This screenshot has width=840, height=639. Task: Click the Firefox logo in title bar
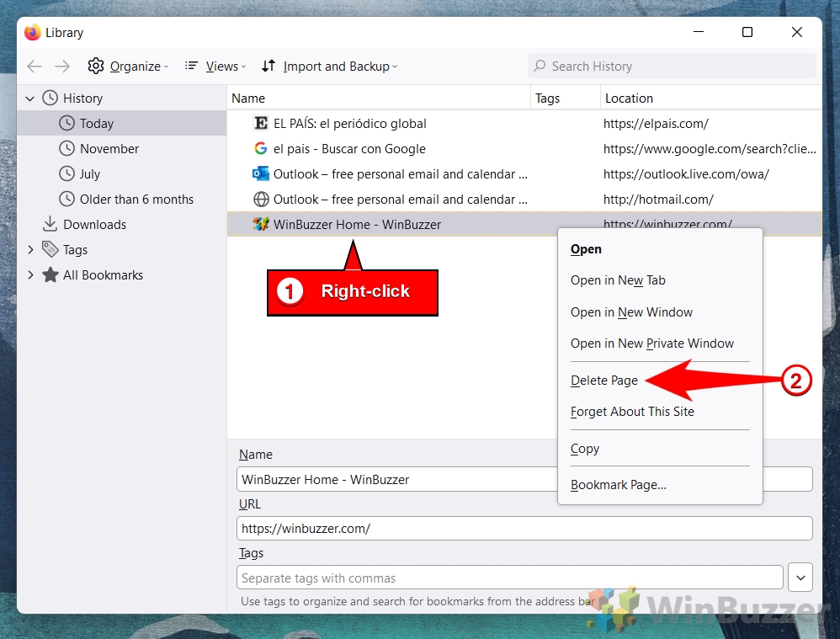point(33,32)
